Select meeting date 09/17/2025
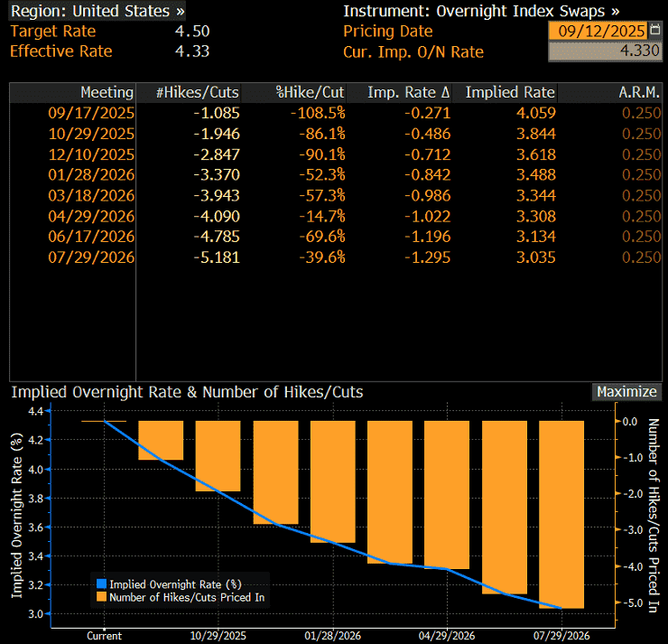Screen dimensions: 668x644 click(x=91, y=113)
